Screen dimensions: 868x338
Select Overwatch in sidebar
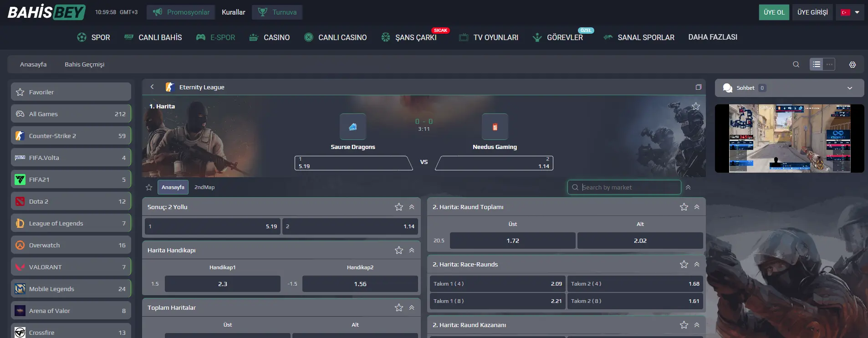pyautogui.click(x=71, y=245)
